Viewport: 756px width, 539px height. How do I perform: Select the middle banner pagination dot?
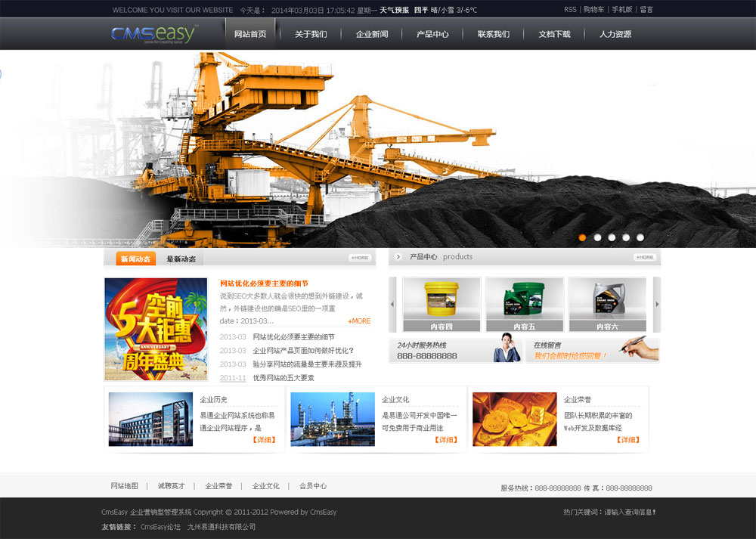click(611, 237)
